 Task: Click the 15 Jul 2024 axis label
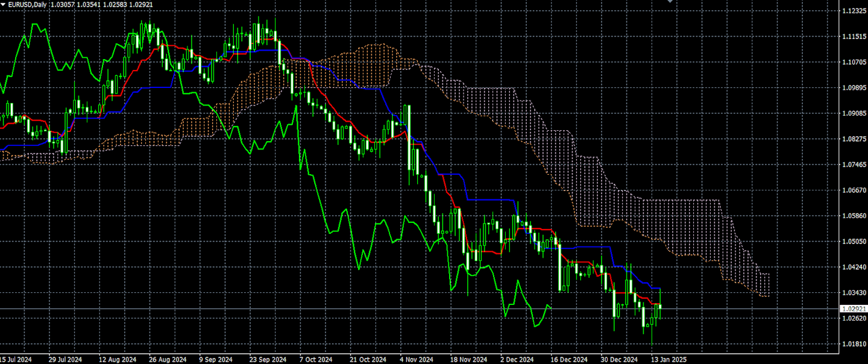[15, 359]
